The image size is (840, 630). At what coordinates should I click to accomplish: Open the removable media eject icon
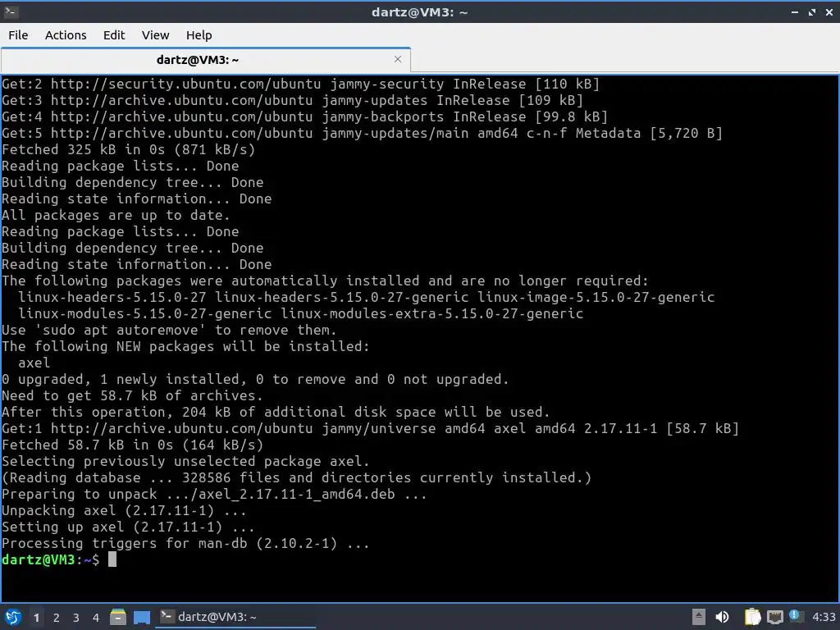(699, 617)
